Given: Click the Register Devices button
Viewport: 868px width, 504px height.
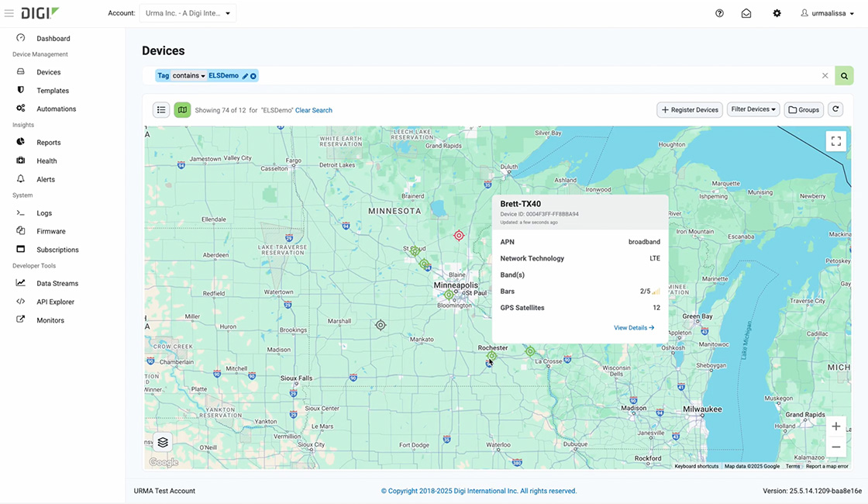Looking at the screenshot, I should (x=689, y=109).
